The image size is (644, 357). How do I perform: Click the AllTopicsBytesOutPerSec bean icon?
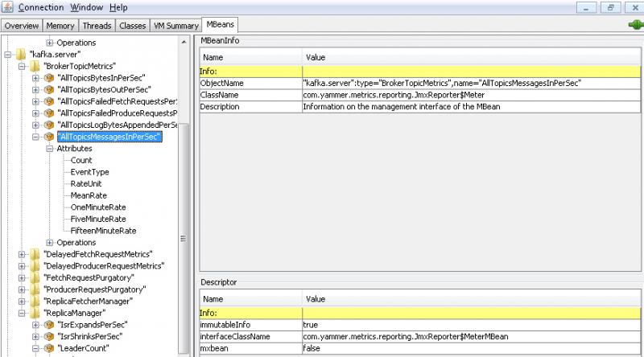(x=49, y=89)
